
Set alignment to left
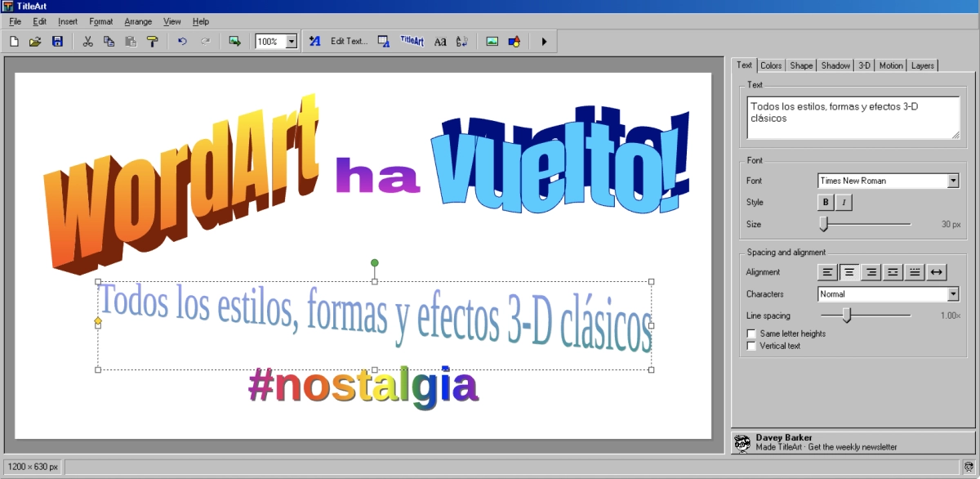(828, 272)
